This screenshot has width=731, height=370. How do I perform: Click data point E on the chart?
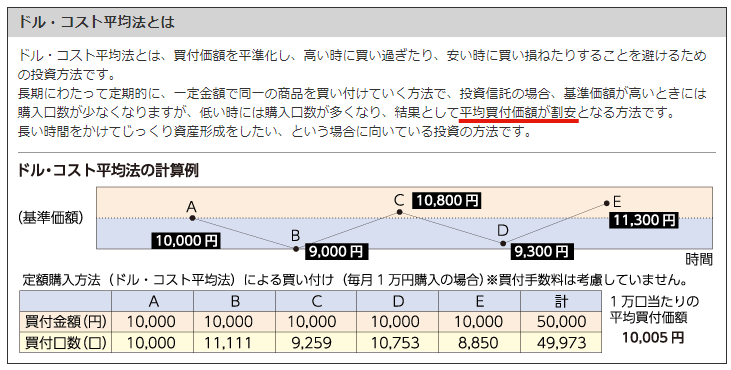(607, 203)
